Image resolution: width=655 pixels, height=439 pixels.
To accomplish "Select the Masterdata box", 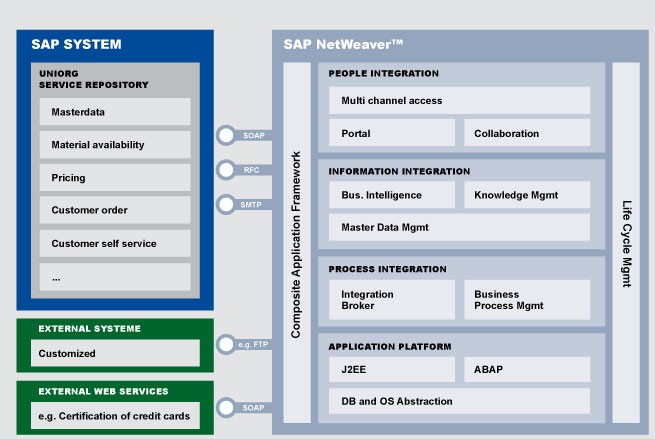I will click(115, 112).
